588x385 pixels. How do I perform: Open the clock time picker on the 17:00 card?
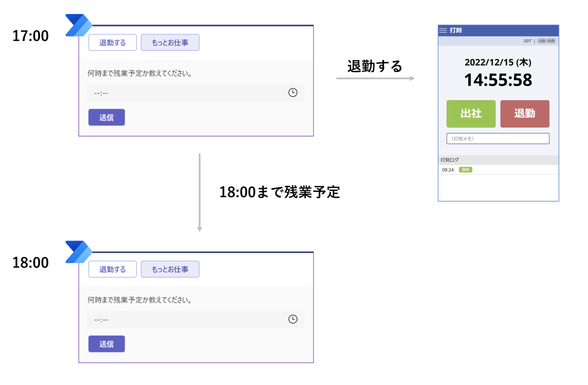tap(292, 93)
